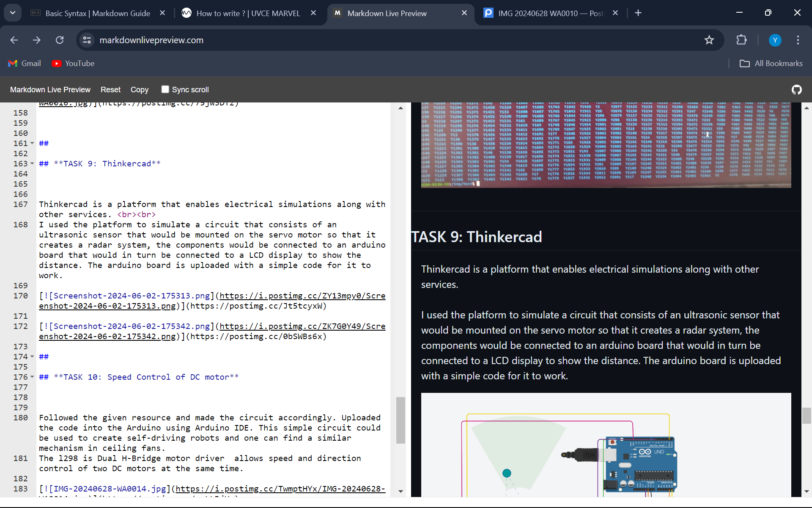Open the browser extensions menu
Screen dimensions: 812x508
741,40
